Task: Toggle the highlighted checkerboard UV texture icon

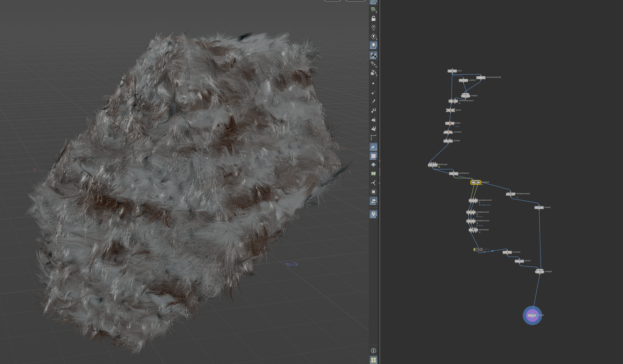Action: [374, 156]
